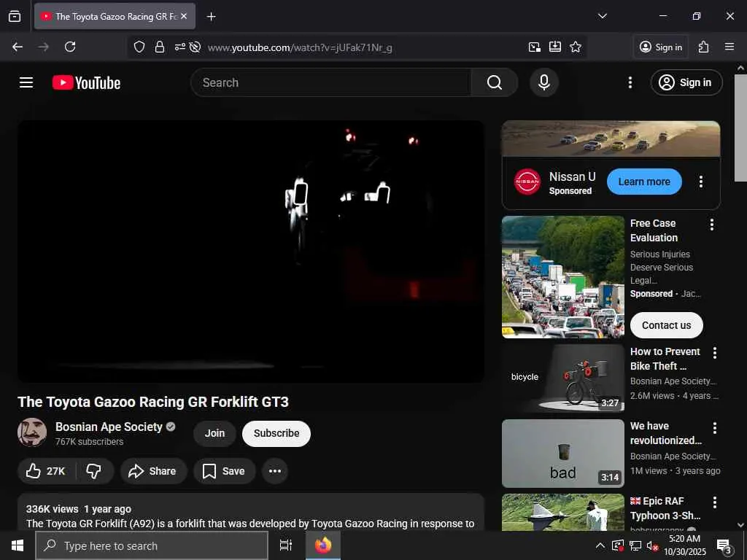This screenshot has width=747, height=560.
Task: Click '767K subscribers' text
Action: point(89,442)
